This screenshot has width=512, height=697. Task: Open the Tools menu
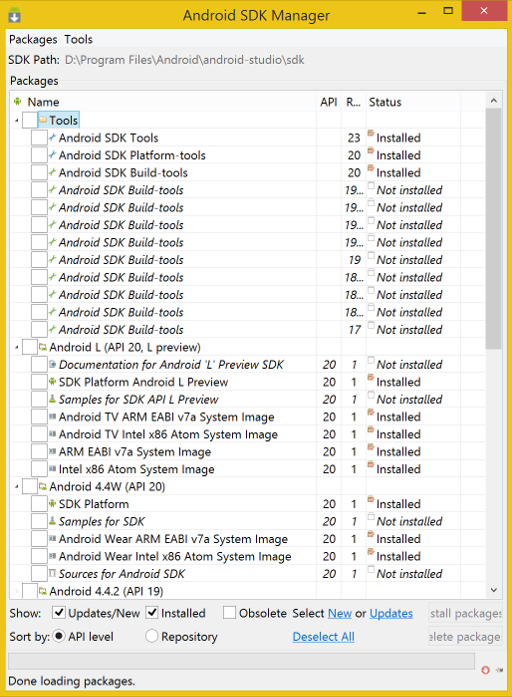click(x=79, y=40)
